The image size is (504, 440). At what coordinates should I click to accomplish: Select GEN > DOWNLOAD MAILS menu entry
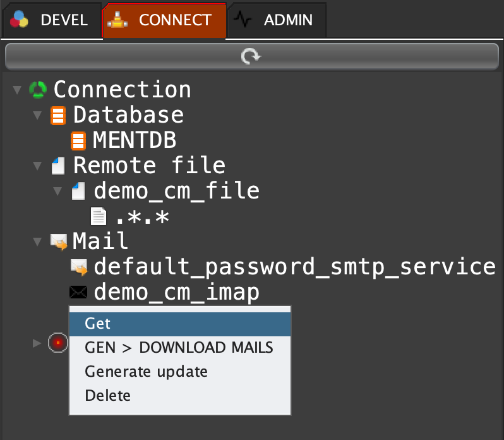(179, 348)
